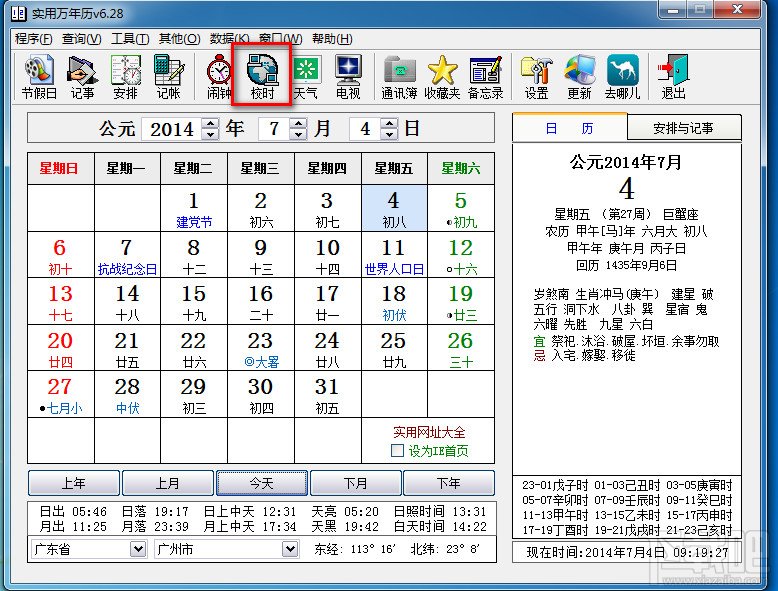Click the day field showing 4

(366, 129)
